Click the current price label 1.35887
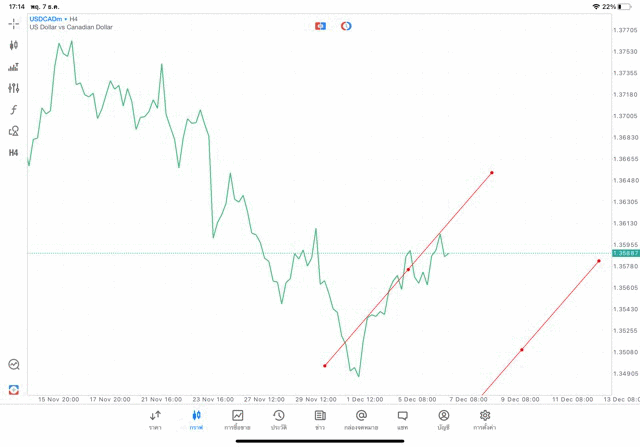The height and width of the screenshot is (447, 640). click(x=624, y=253)
